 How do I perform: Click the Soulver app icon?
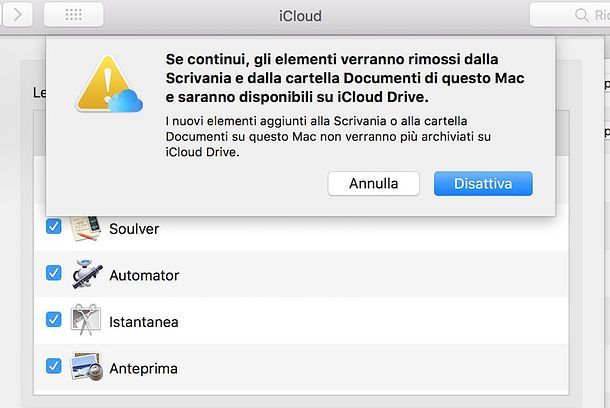86,229
